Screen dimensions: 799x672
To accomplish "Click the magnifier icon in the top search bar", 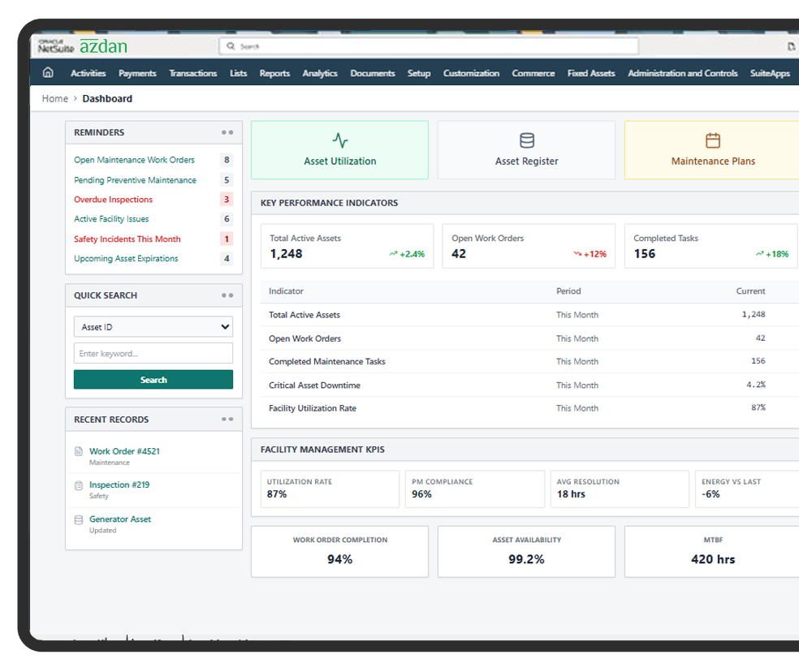I will click(231, 47).
